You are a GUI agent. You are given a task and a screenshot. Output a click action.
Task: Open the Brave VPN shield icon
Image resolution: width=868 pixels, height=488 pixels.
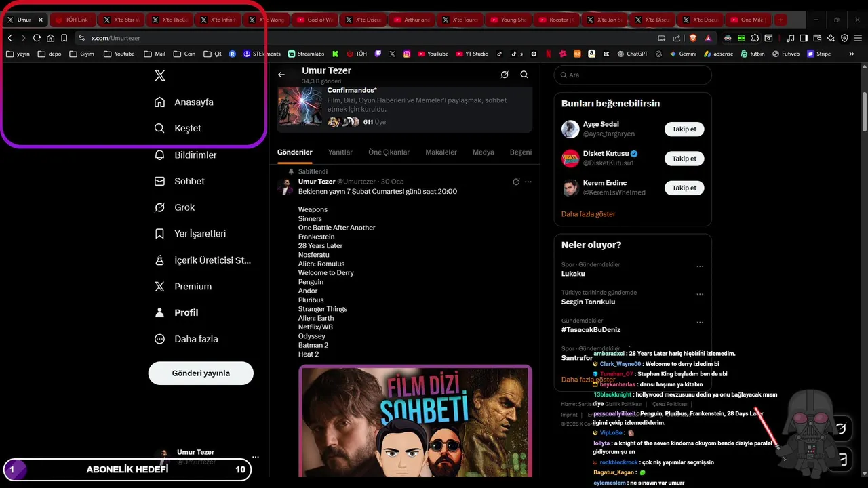point(844,38)
